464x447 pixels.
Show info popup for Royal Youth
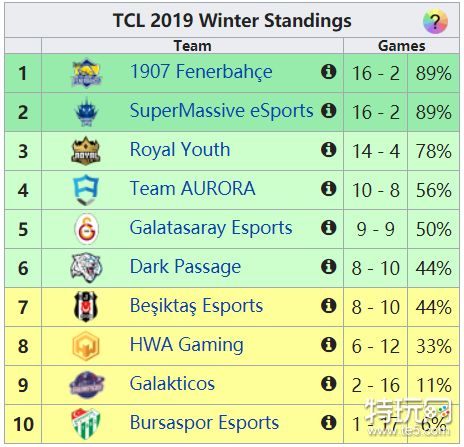point(328,149)
